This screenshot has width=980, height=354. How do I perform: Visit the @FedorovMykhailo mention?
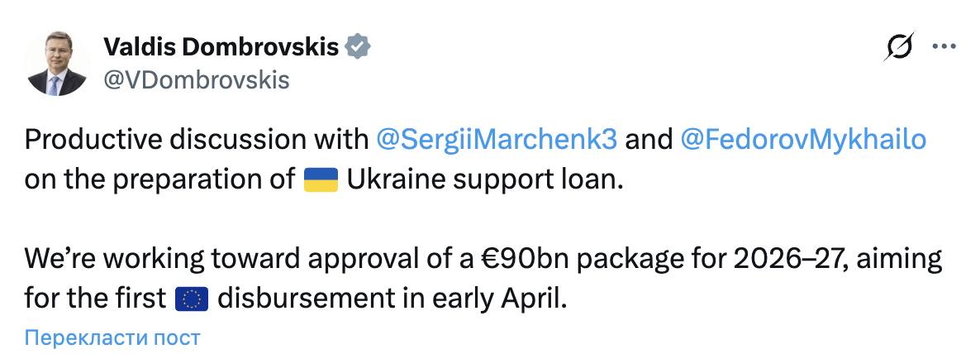click(804, 139)
